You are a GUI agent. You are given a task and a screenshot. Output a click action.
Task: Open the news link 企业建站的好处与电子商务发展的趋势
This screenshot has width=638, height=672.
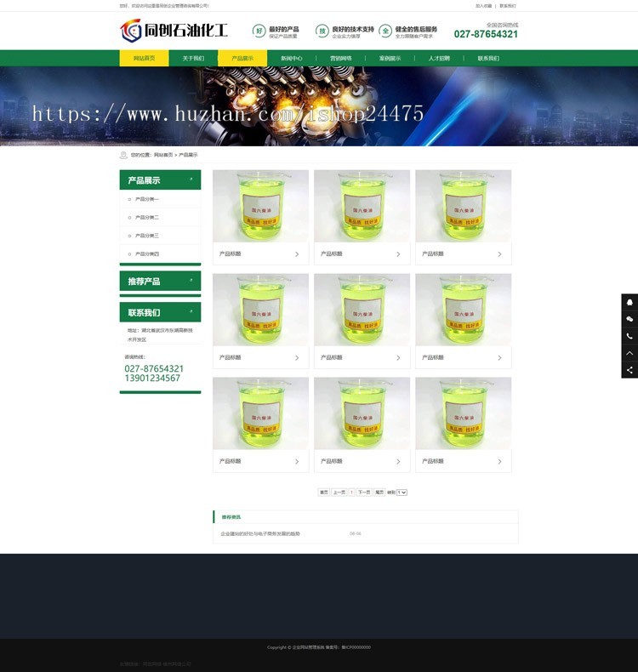pyautogui.click(x=260, y=534)
